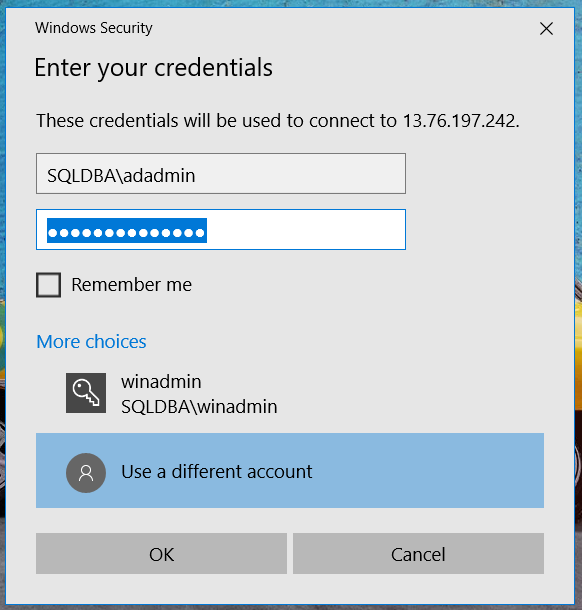
Task: Click the key icon beside winadmin account
Action: 86,393
